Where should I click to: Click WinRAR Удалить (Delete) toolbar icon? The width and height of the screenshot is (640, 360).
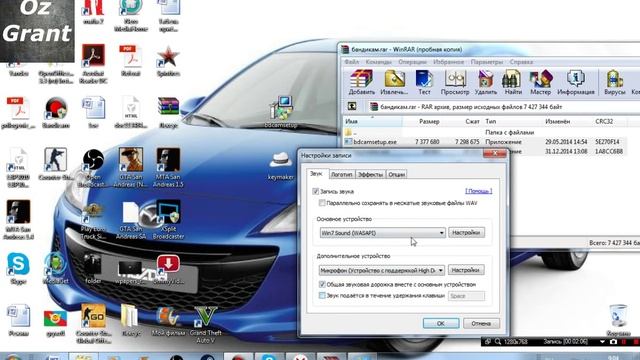pyautogui.click(x=486, y=82)
